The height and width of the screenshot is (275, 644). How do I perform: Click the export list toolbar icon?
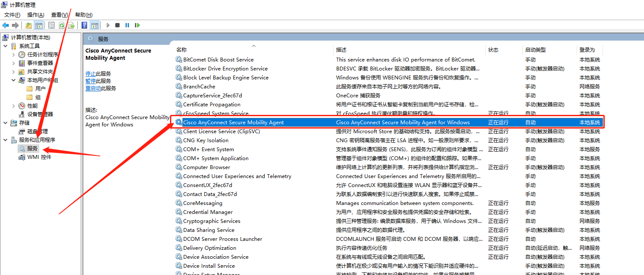click(x=72, y=25)
